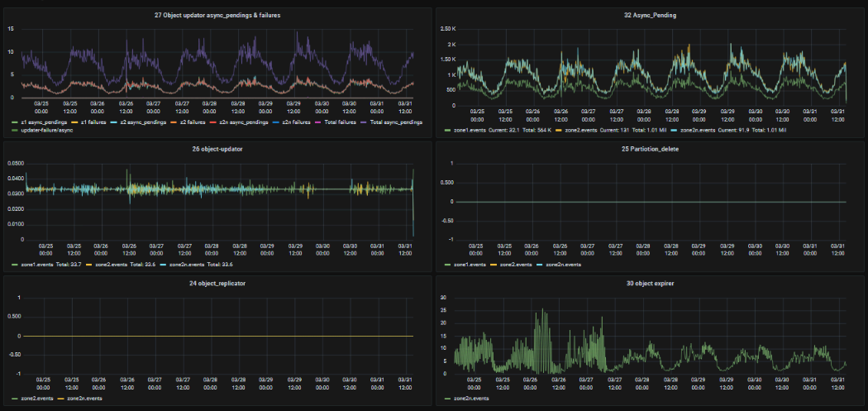Click the 'z1 failures' yellow color swatch

[x=73, y=122]
